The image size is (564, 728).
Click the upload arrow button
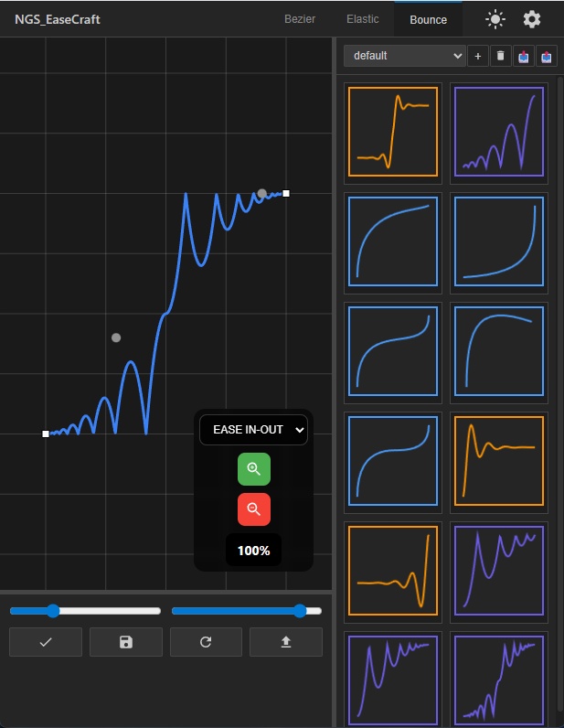(x=286, y=642)
